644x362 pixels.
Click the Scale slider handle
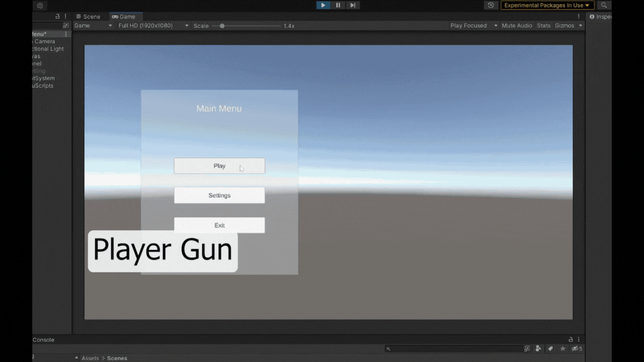[x=222, y=26]
